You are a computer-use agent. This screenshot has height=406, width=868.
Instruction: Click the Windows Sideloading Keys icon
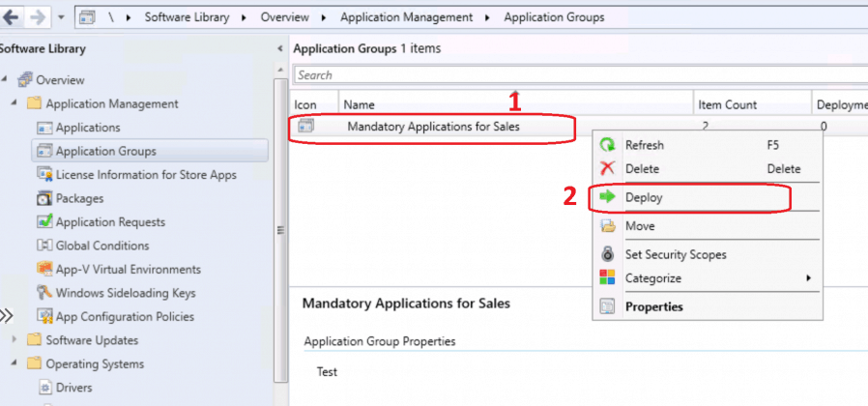coord(44,293)
